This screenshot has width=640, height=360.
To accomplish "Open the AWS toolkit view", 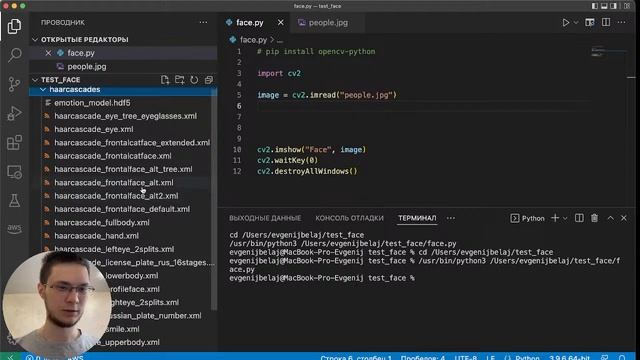I will click(x=14, y=229).
